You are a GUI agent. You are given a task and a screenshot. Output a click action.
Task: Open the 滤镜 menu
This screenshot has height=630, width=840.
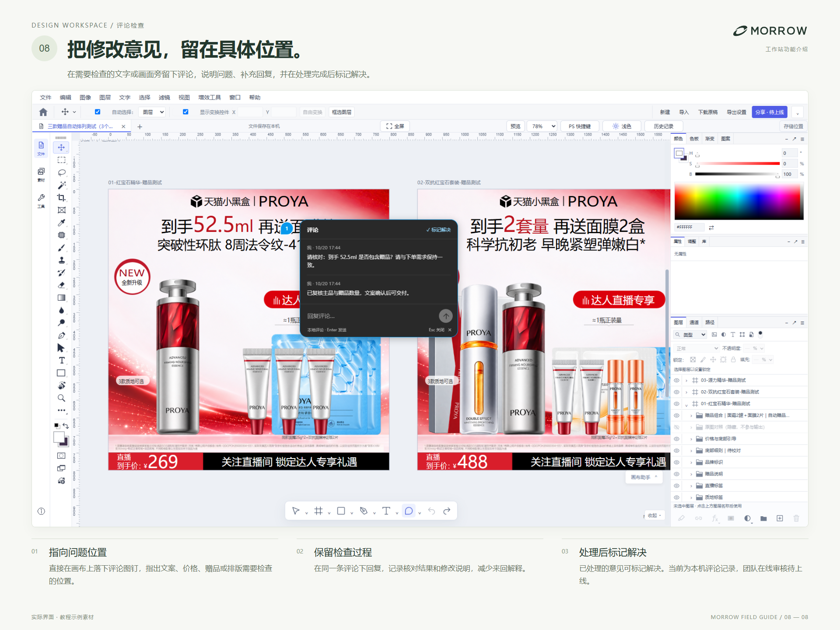point(164,98)
